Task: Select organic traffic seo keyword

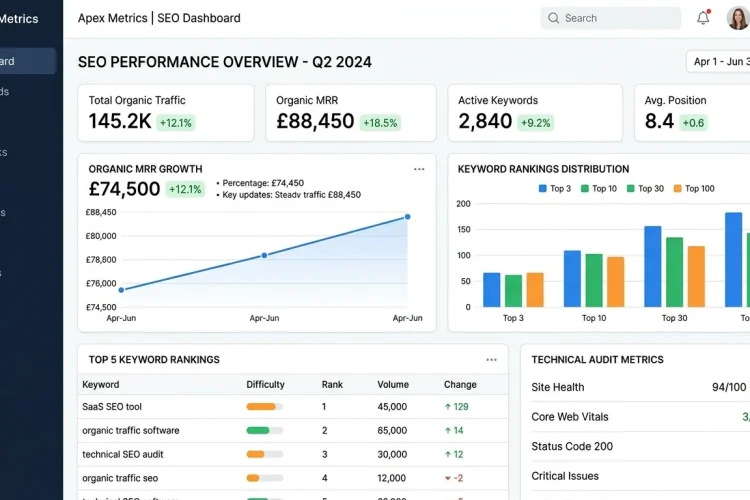Action: tap(120, 478)
